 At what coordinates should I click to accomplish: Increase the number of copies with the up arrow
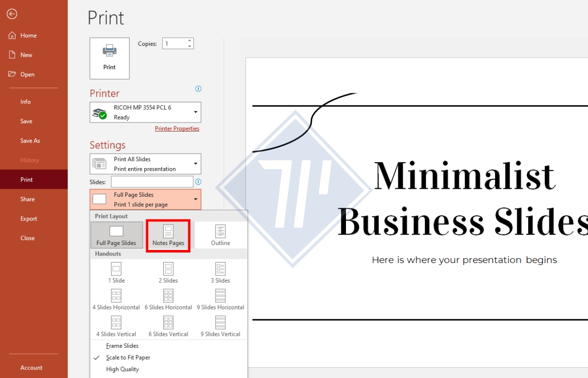(x=189, y=41)
